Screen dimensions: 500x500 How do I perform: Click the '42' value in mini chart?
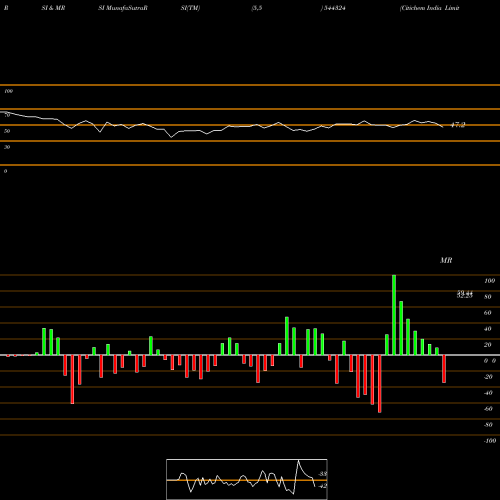pyautogui.click(x=323, y=486)
